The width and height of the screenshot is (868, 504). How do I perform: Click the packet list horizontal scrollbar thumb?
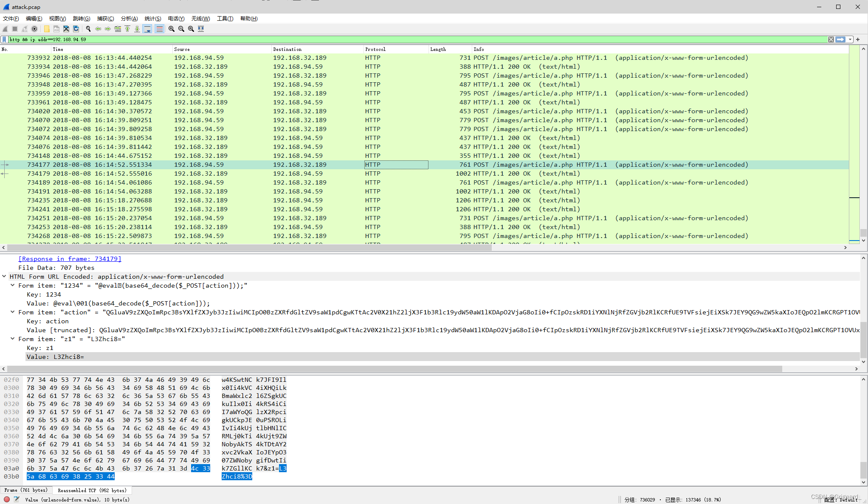(x=249, y=247)
